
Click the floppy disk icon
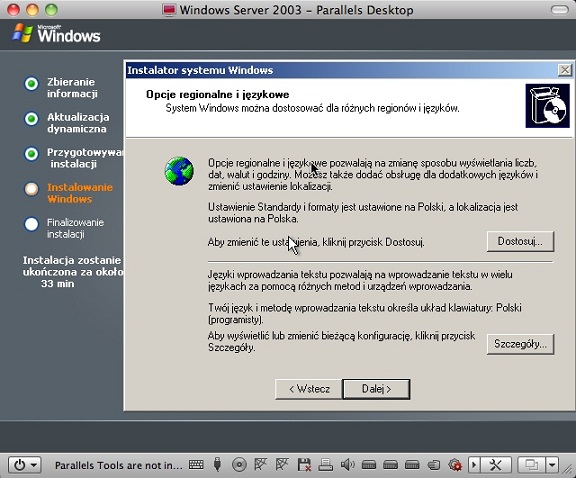coord(304,465)
